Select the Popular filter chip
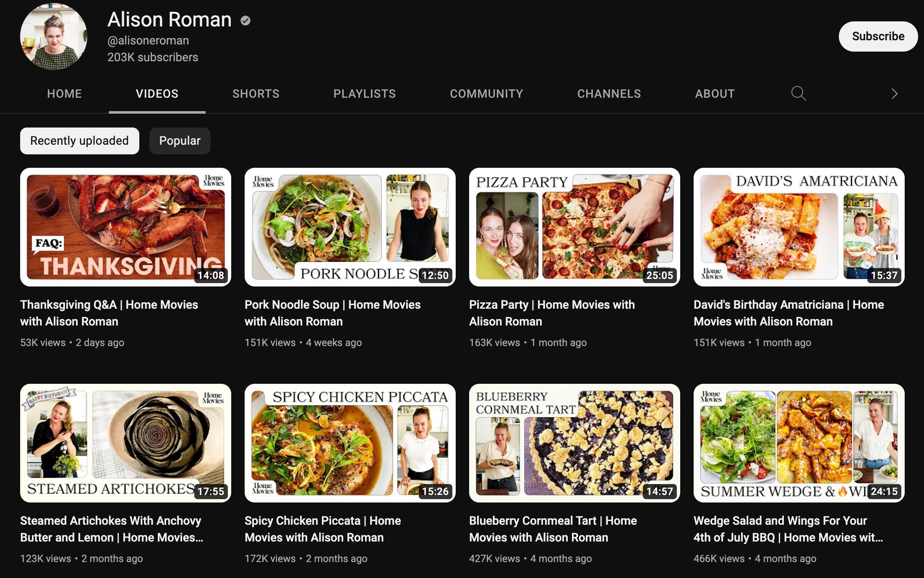This screenshot has width=924, height=578. tap(180, 141)
